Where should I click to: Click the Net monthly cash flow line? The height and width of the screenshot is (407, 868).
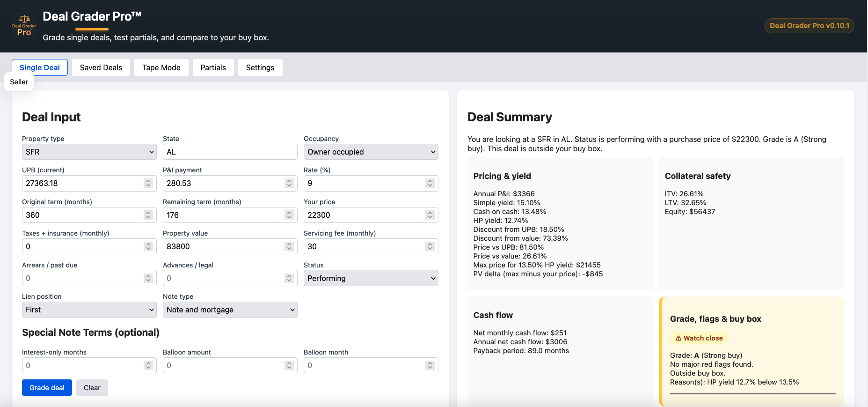520,333
